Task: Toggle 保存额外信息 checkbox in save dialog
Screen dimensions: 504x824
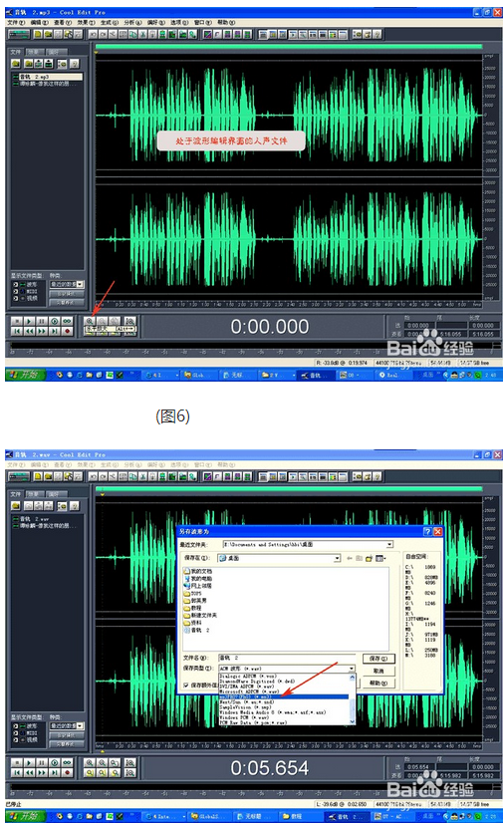Action: tap(186, 686)
